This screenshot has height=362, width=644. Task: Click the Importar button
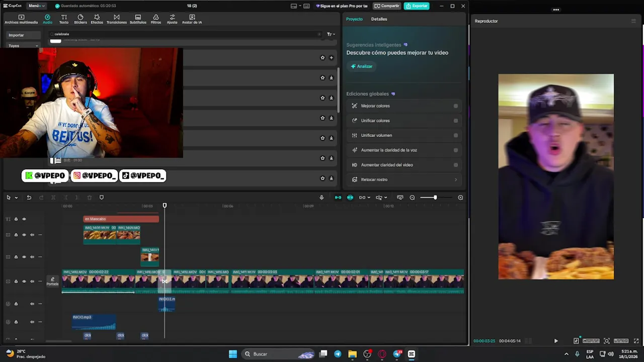point(23,35)
